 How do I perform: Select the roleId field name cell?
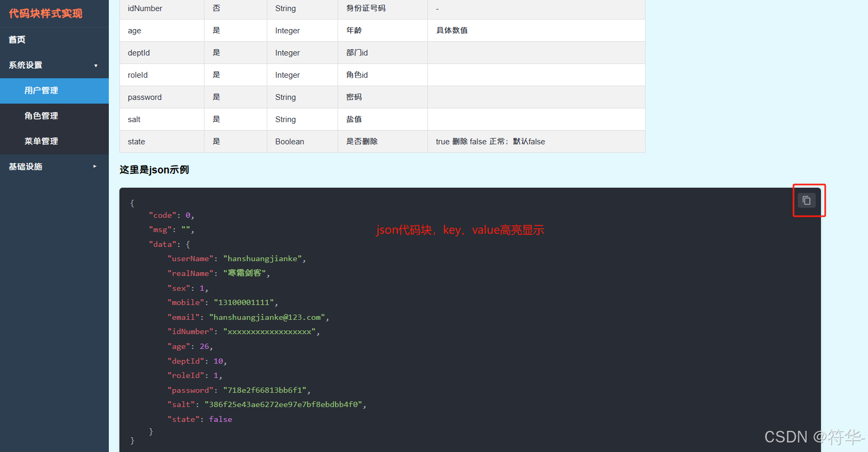(x=162, y=75)
